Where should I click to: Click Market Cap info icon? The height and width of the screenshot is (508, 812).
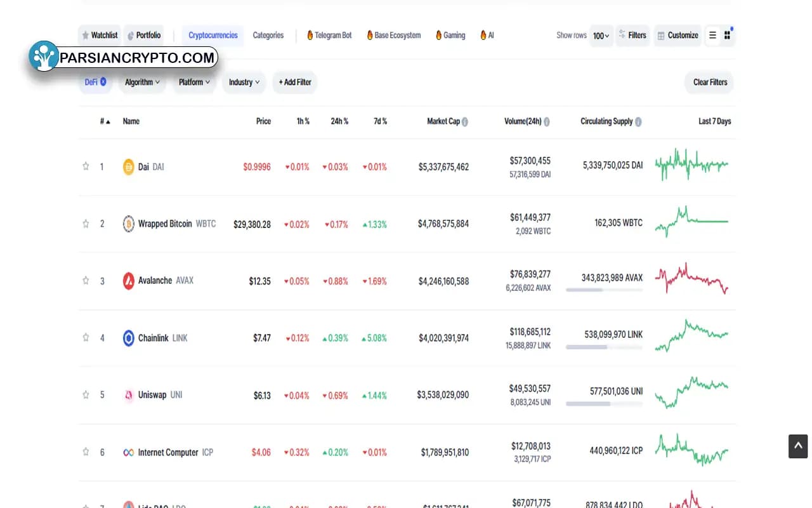click(x=465, y=121)
